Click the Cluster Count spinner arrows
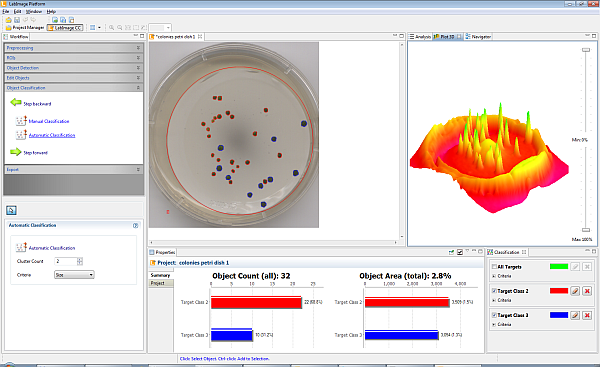600x367 pixels. tap(80, 261)
